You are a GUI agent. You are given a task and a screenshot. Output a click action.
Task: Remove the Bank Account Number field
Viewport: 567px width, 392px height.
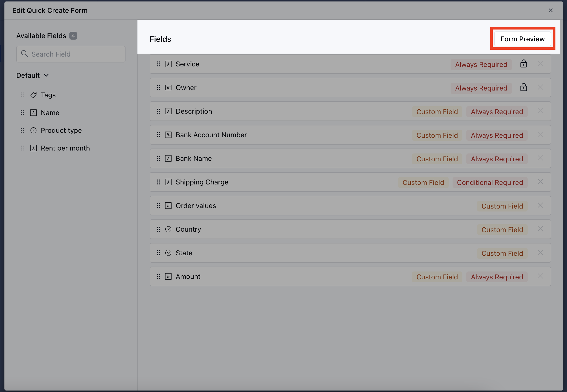click(x=540, y=135)
